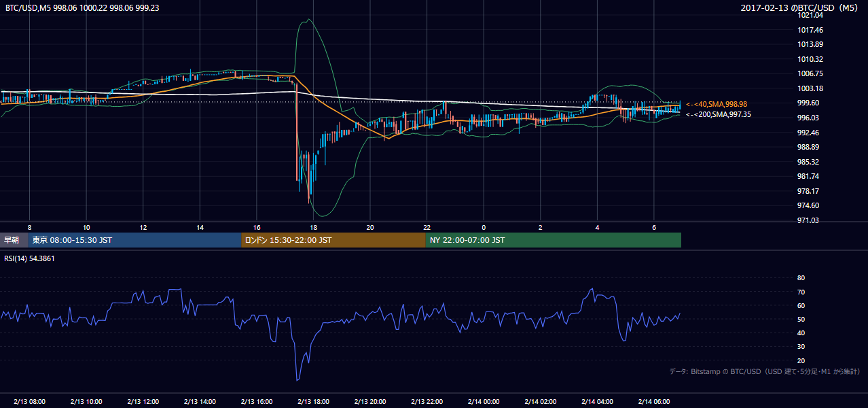Image resolution: width=868 pixels, height=408 pixels.
Task: Click the price axis value 988.89
Action: [x=808, y=147]
